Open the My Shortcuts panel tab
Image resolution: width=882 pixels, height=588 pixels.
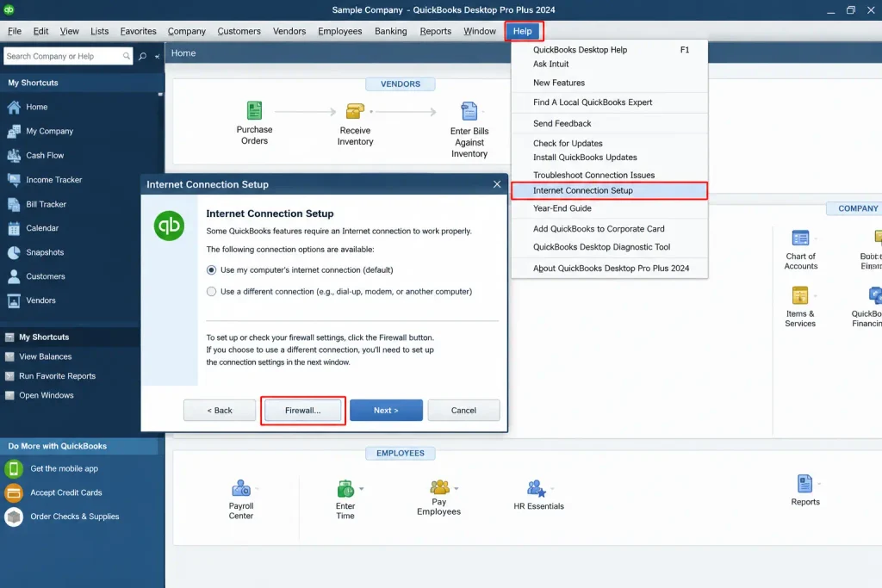point(44,337)
